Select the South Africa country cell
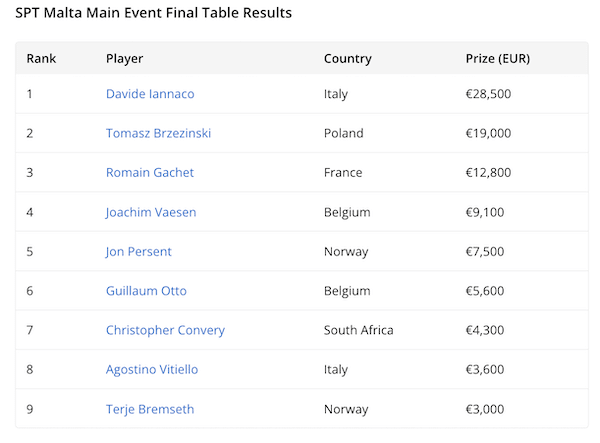 coord(359,330)
